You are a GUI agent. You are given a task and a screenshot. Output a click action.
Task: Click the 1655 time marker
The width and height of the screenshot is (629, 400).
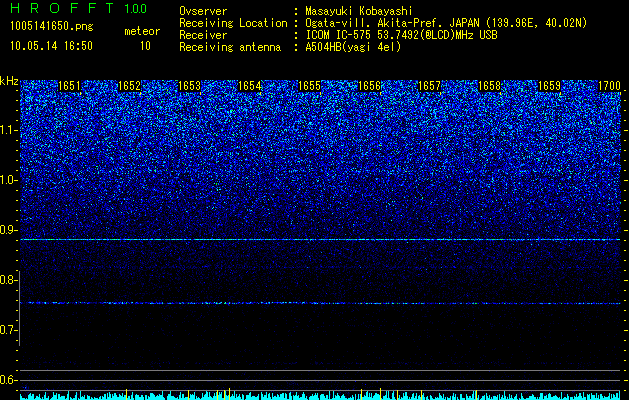[309, 86]
